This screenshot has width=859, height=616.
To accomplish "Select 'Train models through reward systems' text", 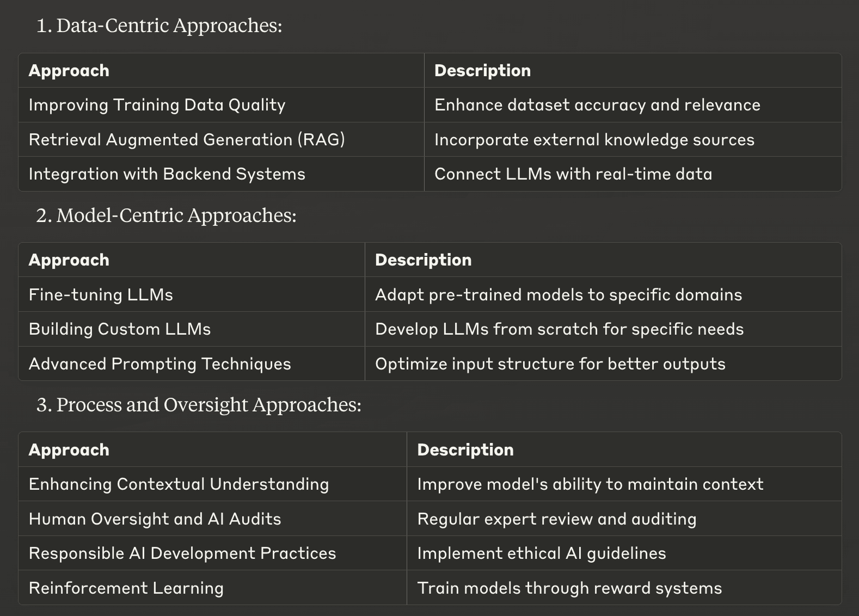I will point(569,588).
